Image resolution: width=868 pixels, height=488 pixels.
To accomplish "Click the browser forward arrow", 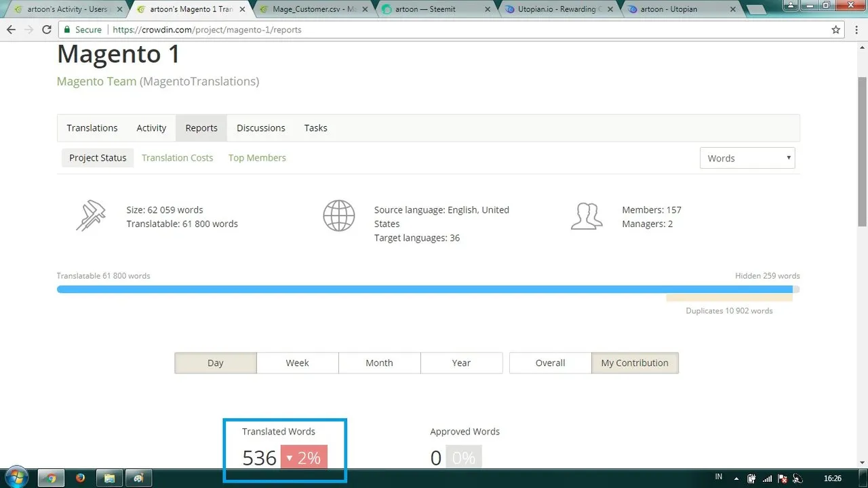I will (28, 30).
